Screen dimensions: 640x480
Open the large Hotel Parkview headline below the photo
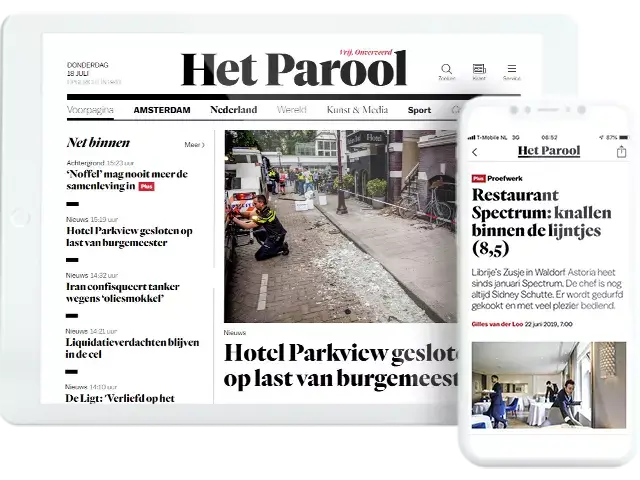[341, 365]
